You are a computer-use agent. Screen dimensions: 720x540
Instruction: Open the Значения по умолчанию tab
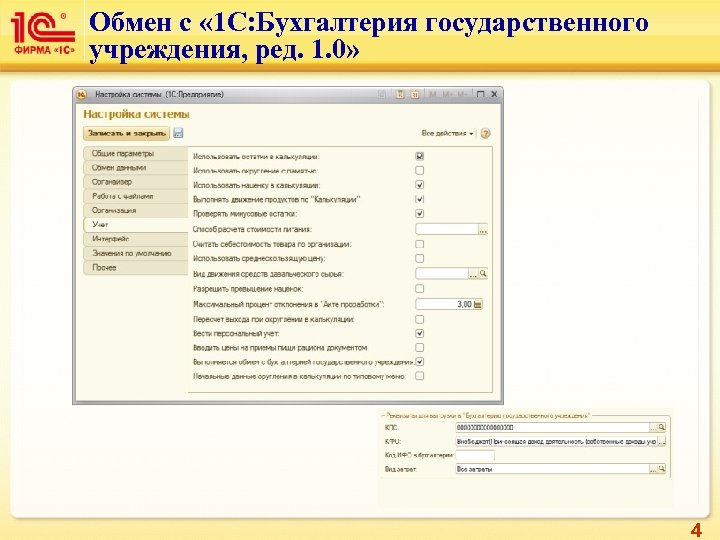(135, 253)
